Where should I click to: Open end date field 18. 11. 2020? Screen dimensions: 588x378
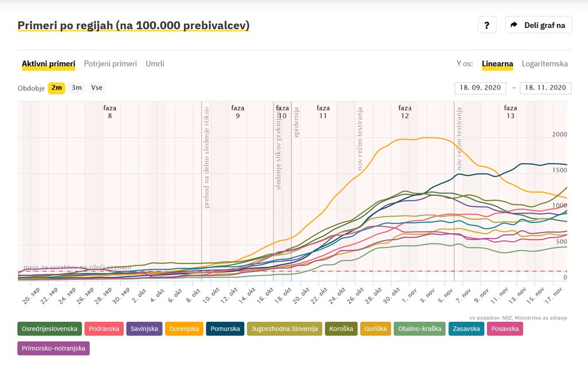[x=545, y=88]
